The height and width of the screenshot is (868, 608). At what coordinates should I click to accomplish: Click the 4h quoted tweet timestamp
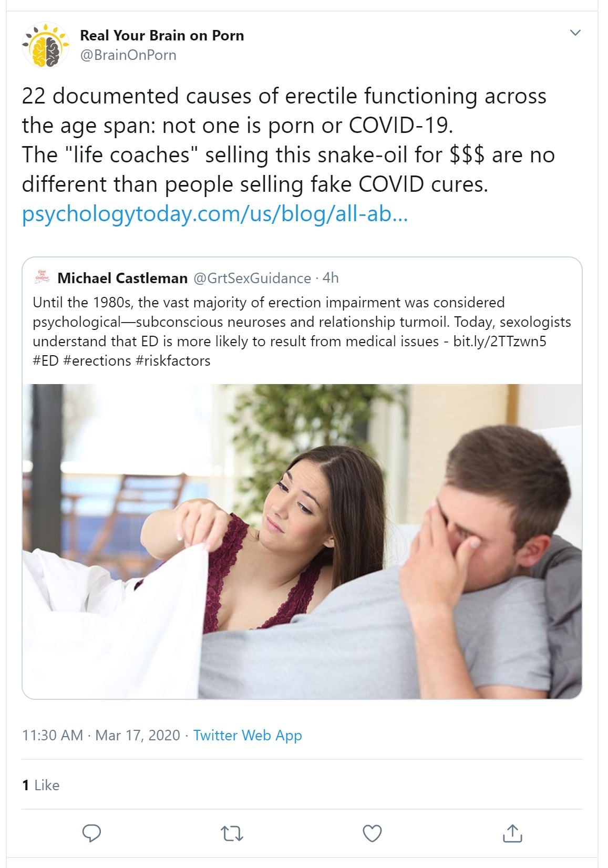(331, 278)
